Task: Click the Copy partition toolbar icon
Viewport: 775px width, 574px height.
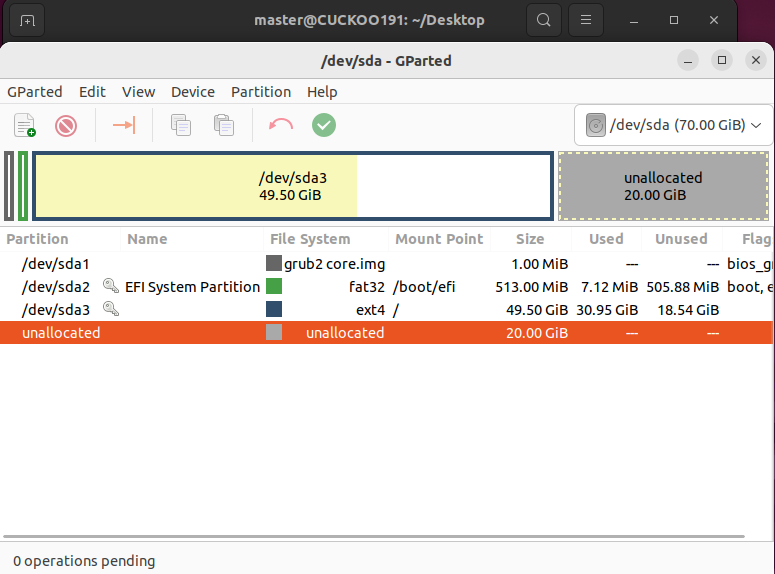Action: [x=181, y=125]
